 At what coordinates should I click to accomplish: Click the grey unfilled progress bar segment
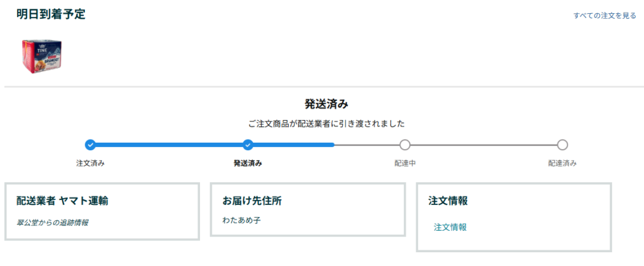(484, 145)
